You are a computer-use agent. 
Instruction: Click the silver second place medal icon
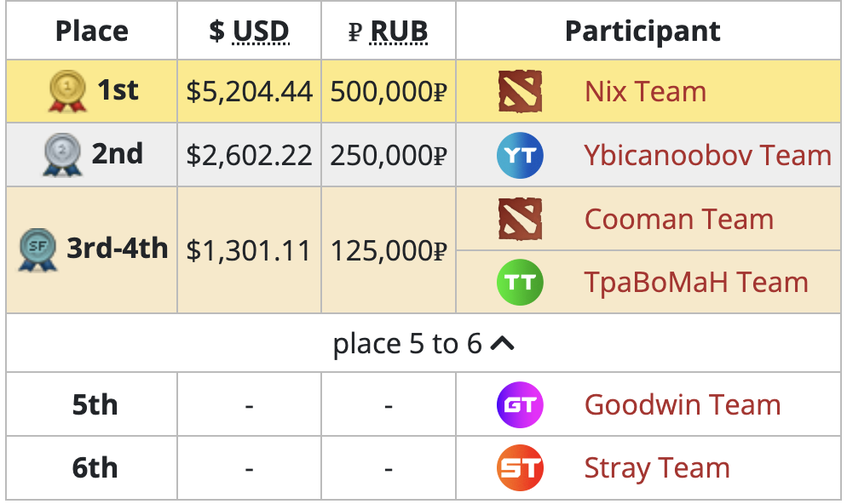tap(61, 155)
